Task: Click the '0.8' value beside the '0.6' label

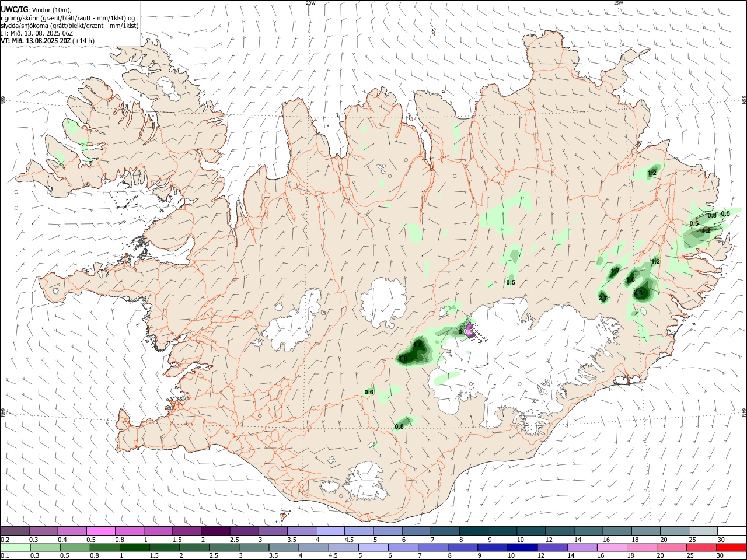Action: 461,332
